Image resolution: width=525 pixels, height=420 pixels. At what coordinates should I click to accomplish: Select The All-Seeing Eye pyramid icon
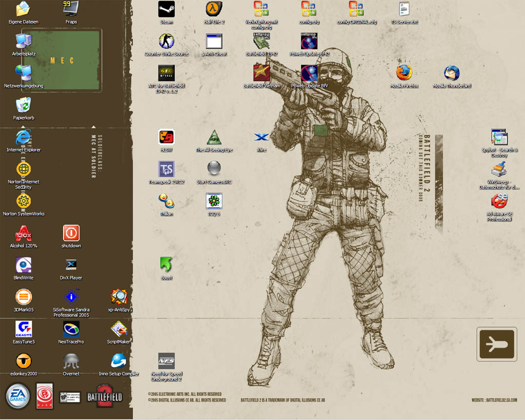[x=214, y=137]
